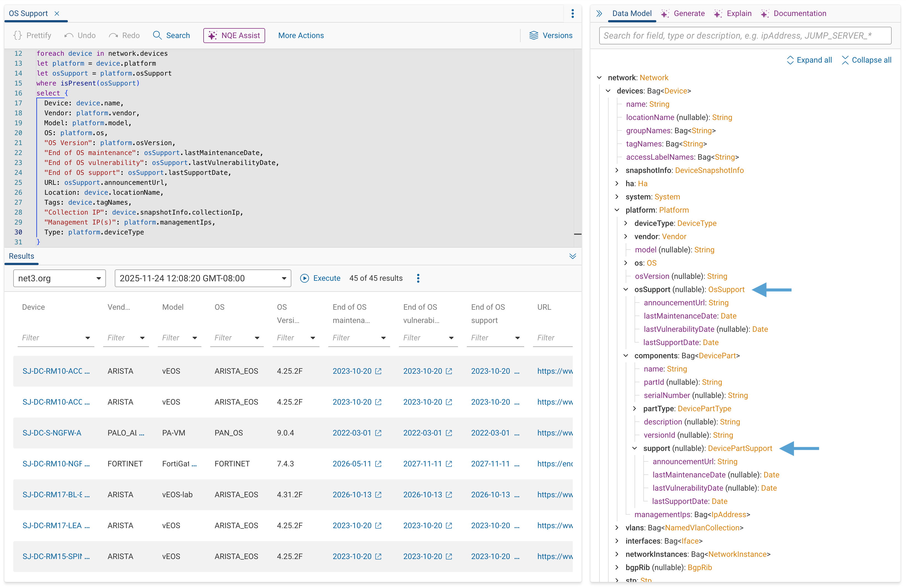
Task: Run the query with the Execute play icon
Action: click(305, 278)
